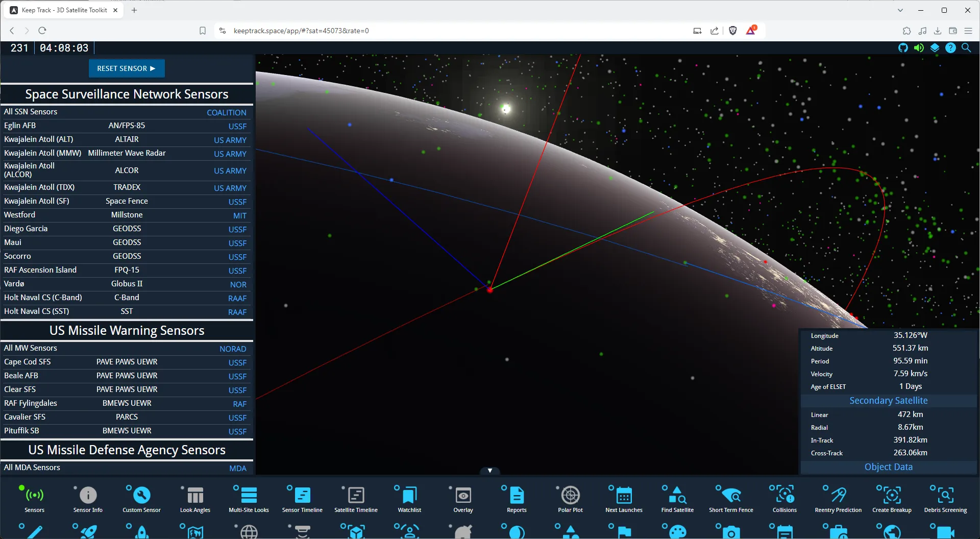Select the Maui GEODSS sensor
This screenshot has width=980, height=539.
pos(126,242)
